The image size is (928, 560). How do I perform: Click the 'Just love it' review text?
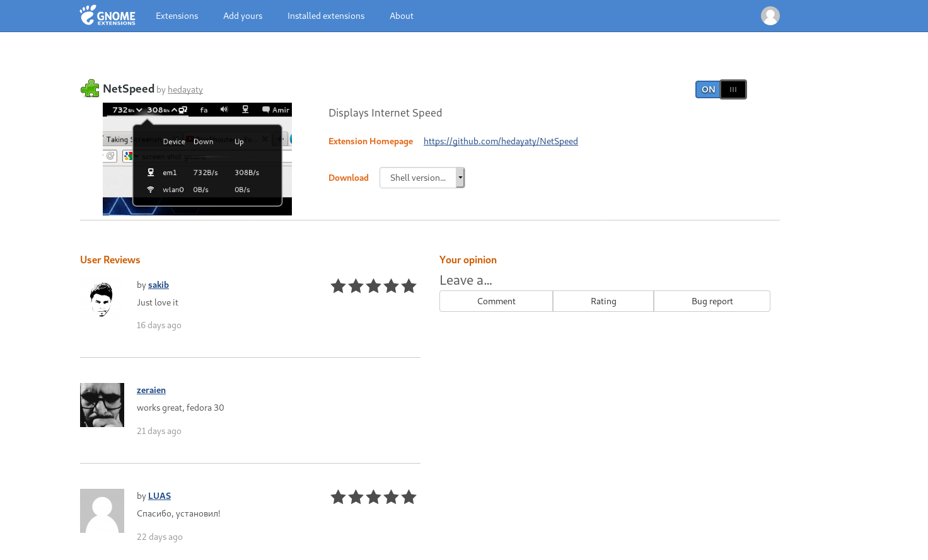(x=158, y=302)
